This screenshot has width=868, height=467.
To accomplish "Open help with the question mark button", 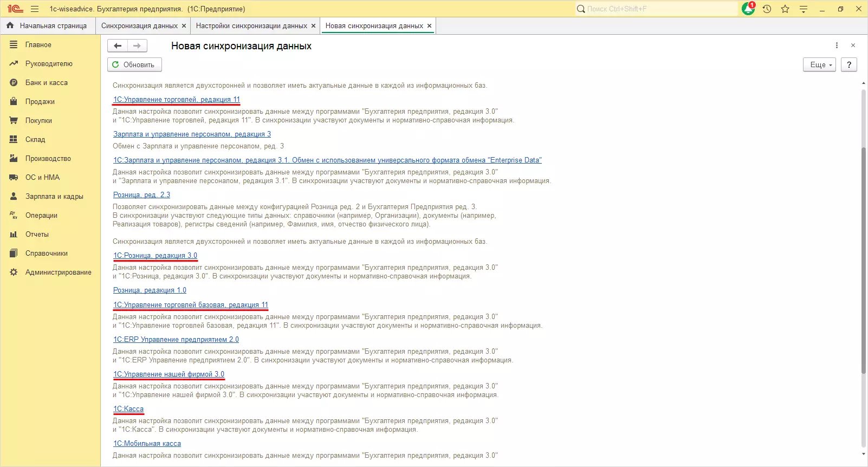I will (x=849, y=64).
